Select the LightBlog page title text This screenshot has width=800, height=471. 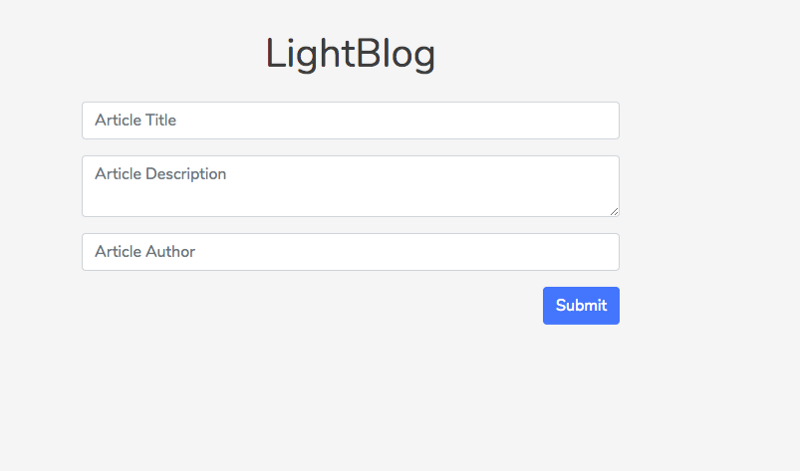(350, 54)
